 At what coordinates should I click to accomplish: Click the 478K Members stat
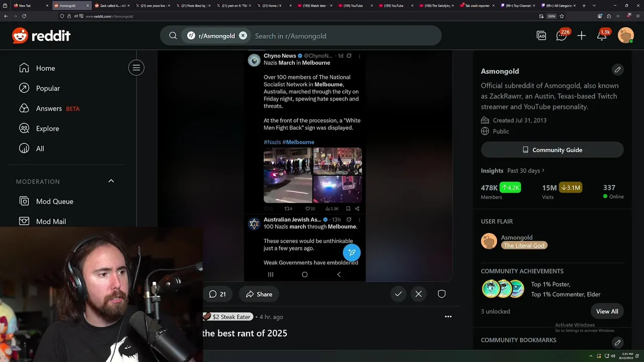(x=501, y=192)
